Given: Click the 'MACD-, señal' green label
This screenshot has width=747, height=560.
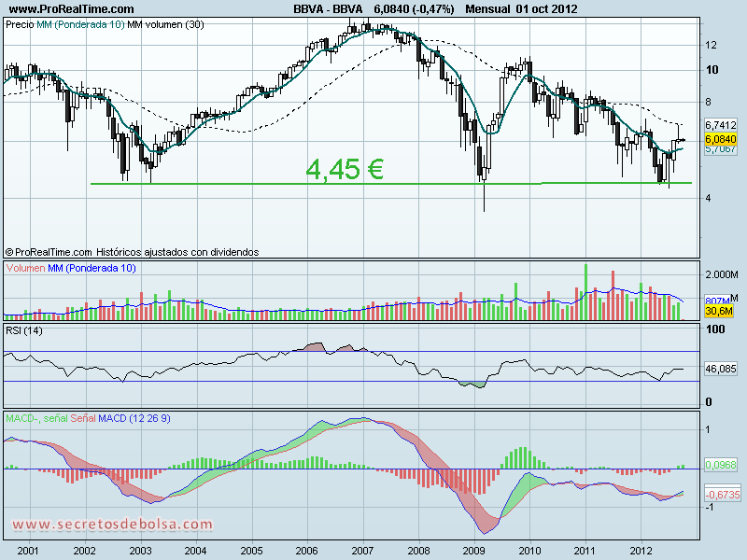Looking at the screenshot, I should click(x=36, y=418).
